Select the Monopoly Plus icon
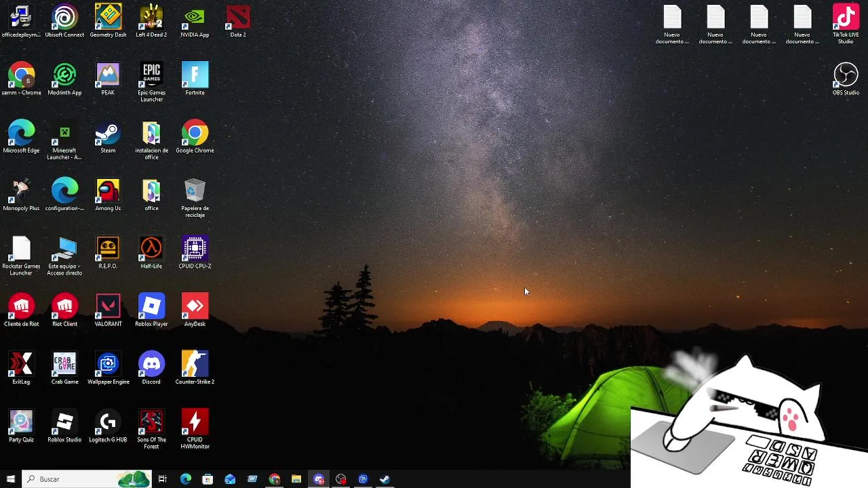The height and width of the screenshot is (488, 868). (21, 195)
